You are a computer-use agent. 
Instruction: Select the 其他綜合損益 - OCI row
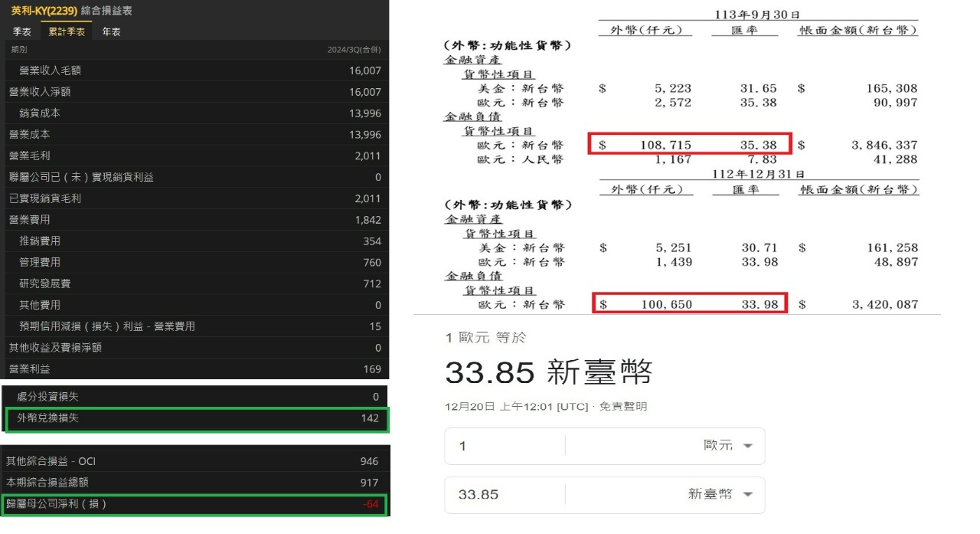pos(194,461)
